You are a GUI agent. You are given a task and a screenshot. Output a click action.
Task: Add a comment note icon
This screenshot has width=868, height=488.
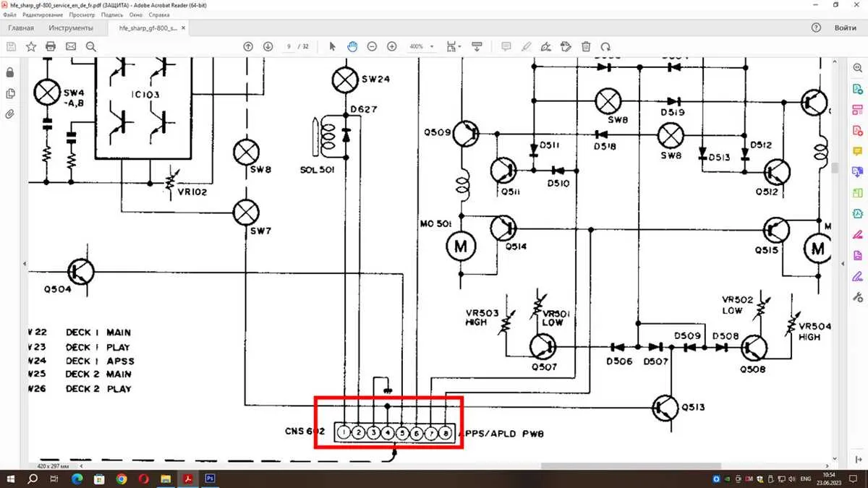(506, 46)
